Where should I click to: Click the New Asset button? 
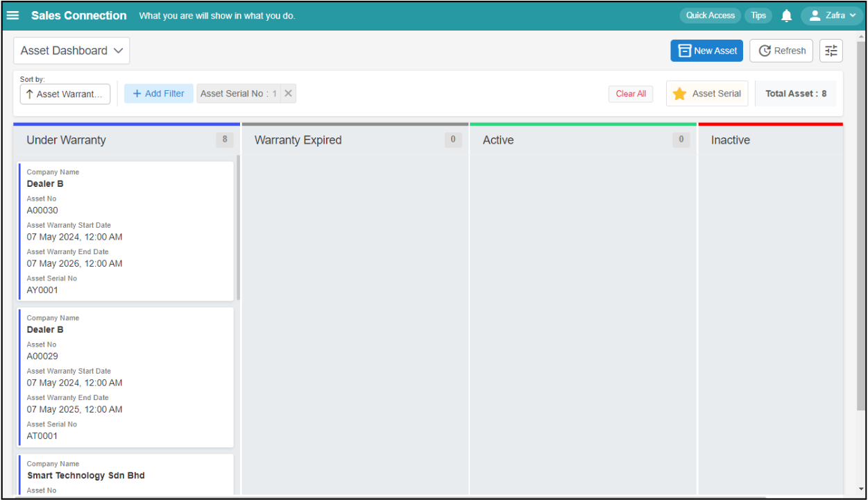tap(707, 51)
